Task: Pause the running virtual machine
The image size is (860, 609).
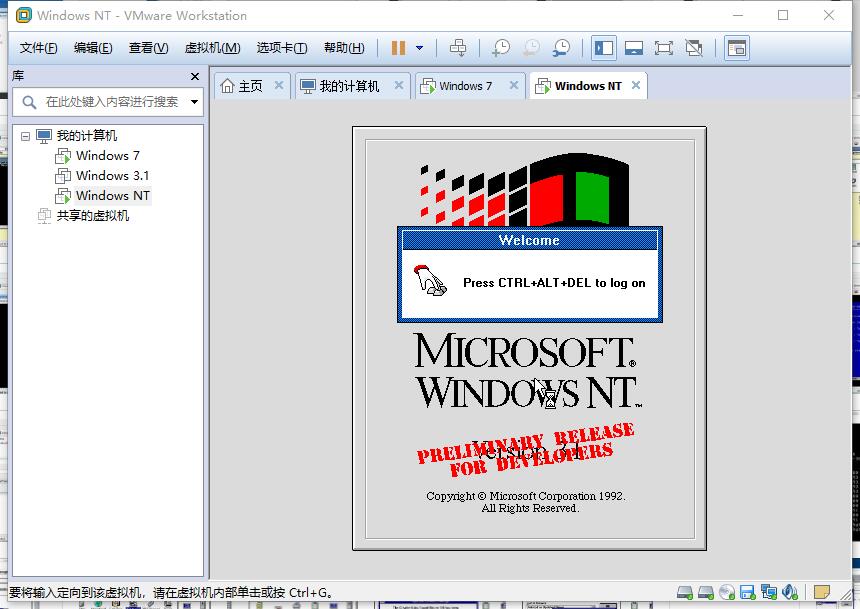Action: tap(398, 48)
